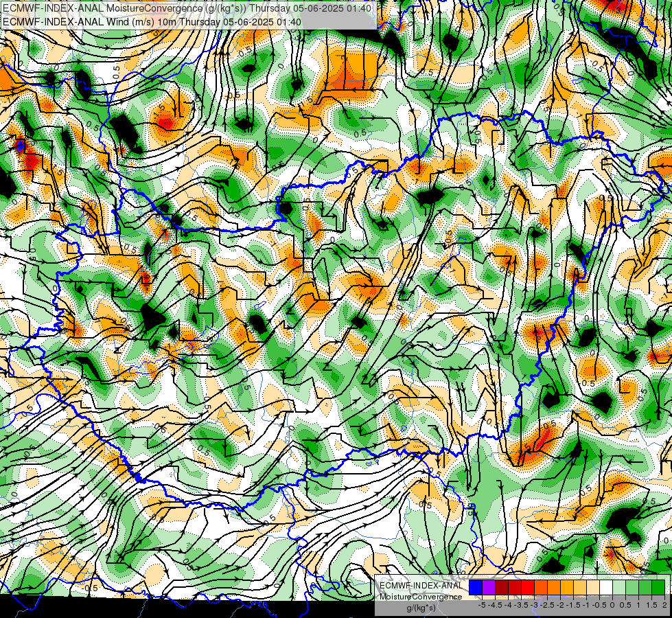Pick the green swatch between 0.5 and 1

coord(632,587)
